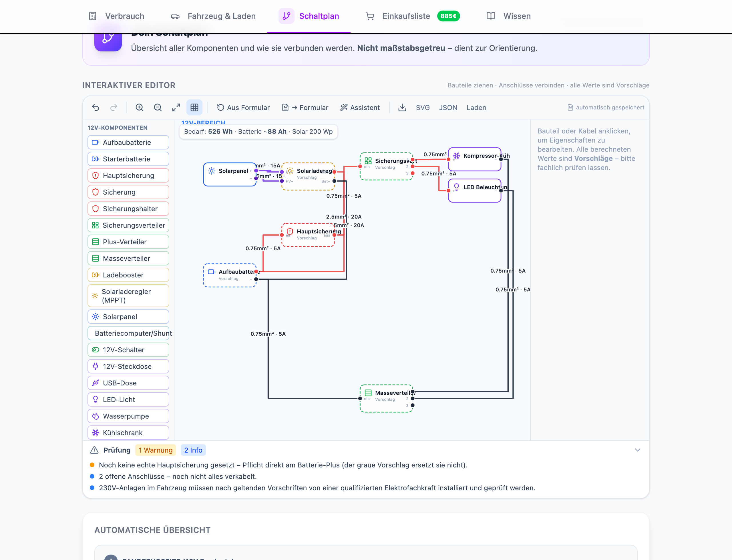This screenshot has height=560, width=732.
Task: Select Plus-Verteiler component
Action: (x=128, y=242)
